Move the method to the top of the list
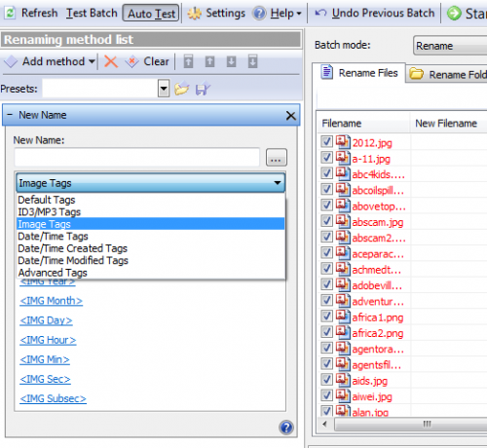 coord(188,61)
